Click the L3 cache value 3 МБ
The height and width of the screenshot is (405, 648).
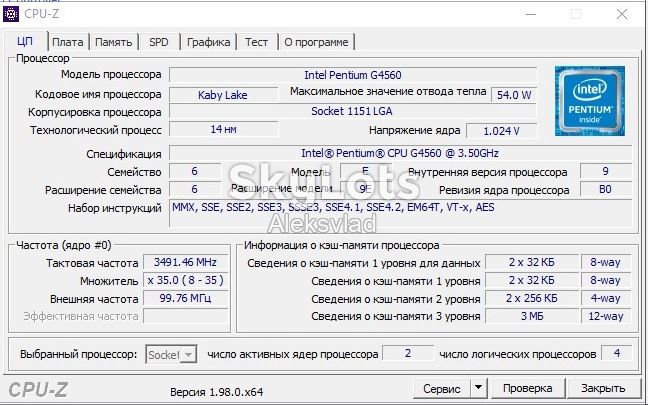532,317
